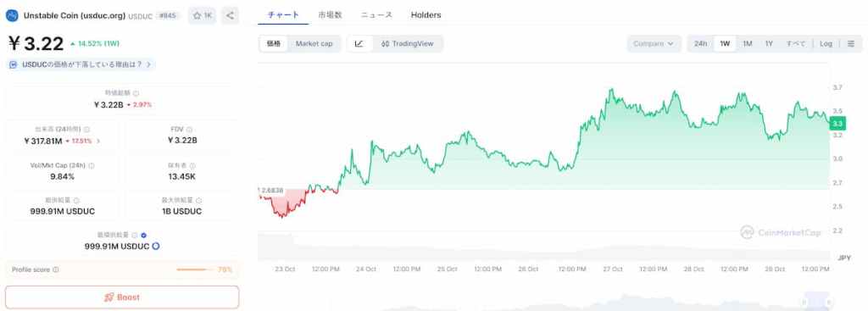This screenshot has height=311, width=868.
Task: Click the current price tag on chart axis
Action: (x=837, y=124)
